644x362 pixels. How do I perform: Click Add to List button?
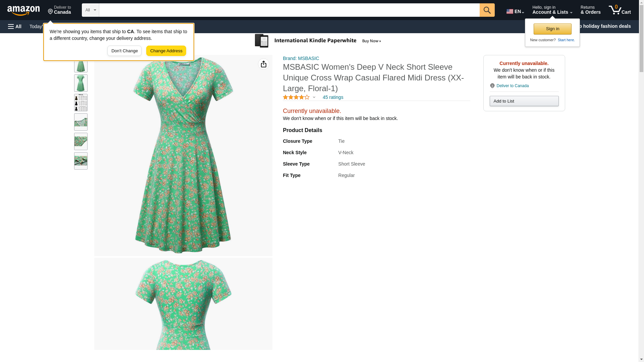point(524,101)
